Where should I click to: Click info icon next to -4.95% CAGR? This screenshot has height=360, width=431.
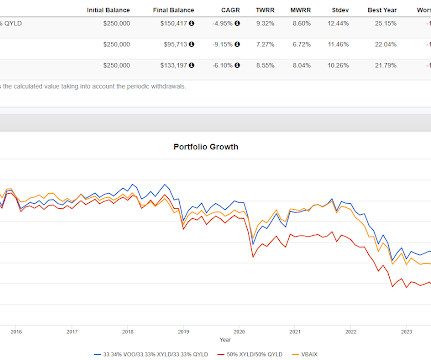[x=237, y=23]
